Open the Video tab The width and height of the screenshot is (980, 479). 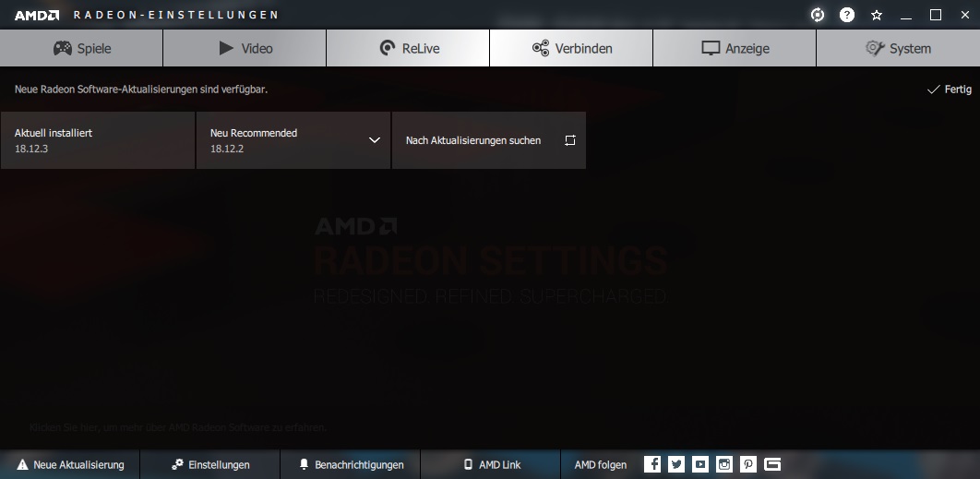pyautogui.click(x=245, y=48)
